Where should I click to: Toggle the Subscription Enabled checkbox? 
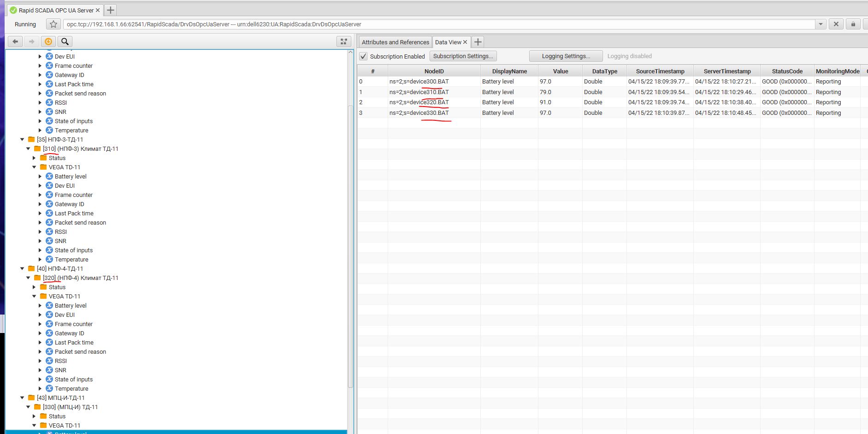(x=363, y=56)
